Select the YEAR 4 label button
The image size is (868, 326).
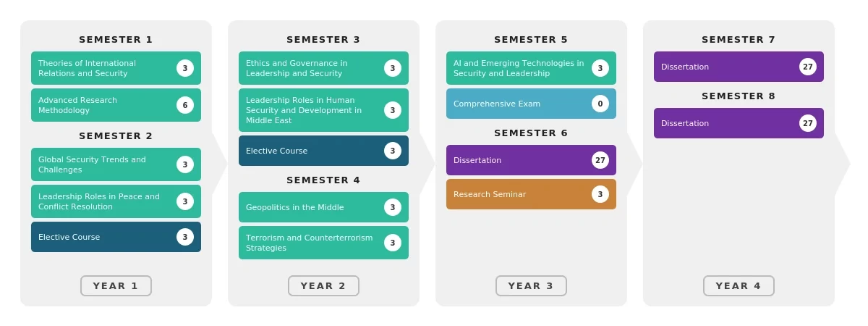pos(739,285)
